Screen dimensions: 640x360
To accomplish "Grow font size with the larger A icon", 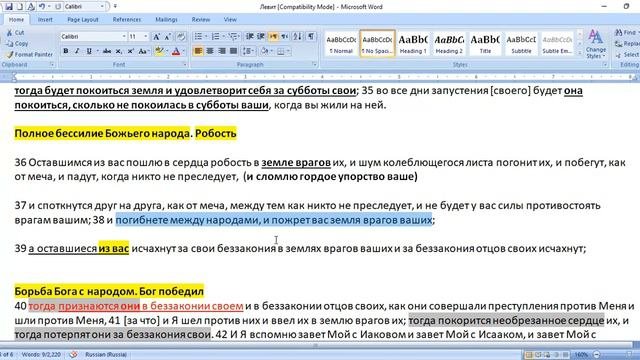I will [x=156, y=37].
